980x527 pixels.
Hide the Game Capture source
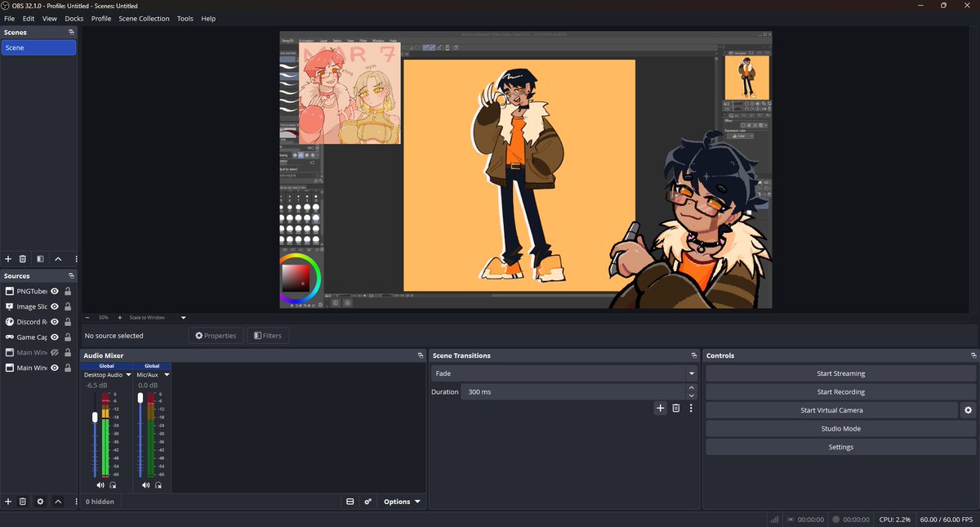pyautogui.click(x=55, y=337)
